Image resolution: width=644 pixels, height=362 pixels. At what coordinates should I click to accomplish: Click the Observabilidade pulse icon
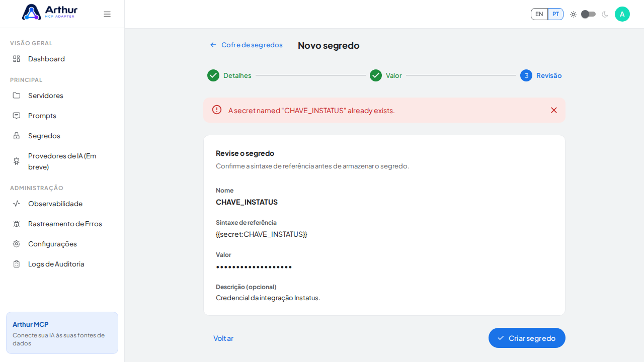pos(17,204)
